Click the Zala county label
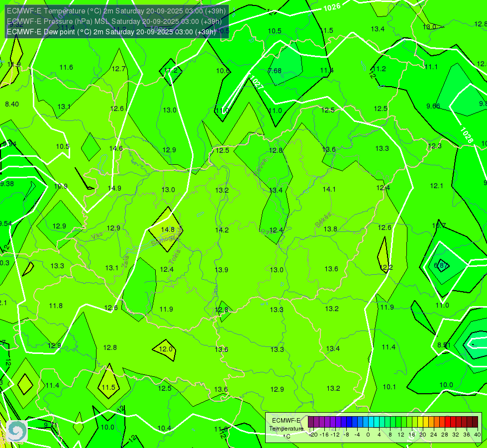 pyautogui.click(x=125, y=262)
